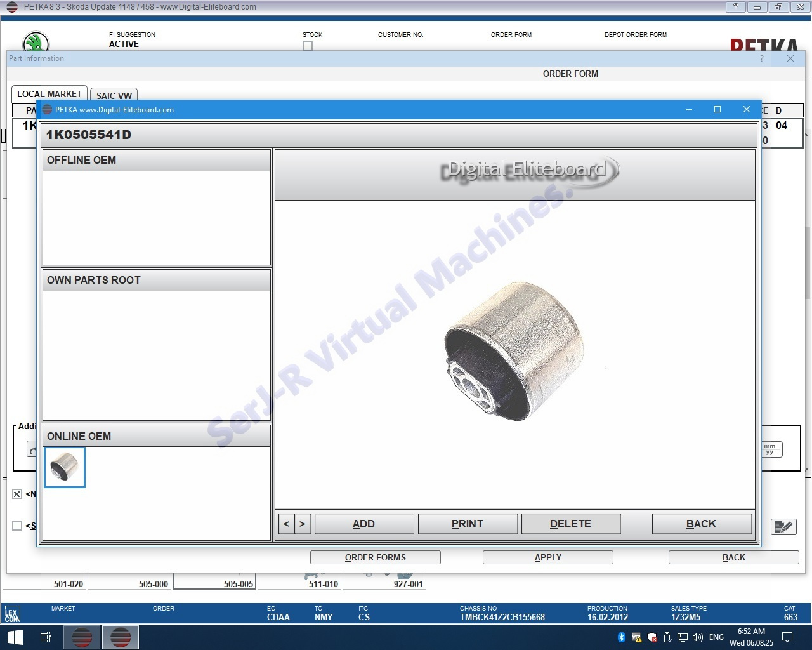Open the Windows Start menu
The image size is (812, 650).
(15, 637)
